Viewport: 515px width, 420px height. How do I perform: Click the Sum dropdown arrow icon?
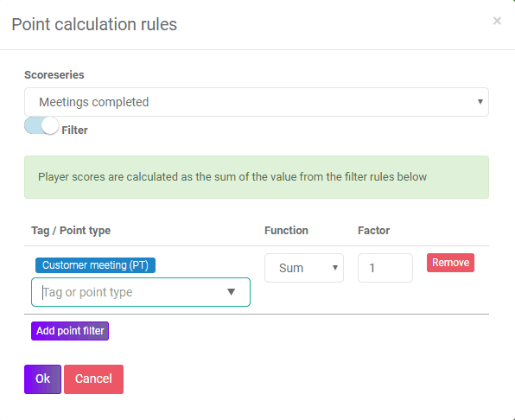pyautogui.click(x=335, y=268)
